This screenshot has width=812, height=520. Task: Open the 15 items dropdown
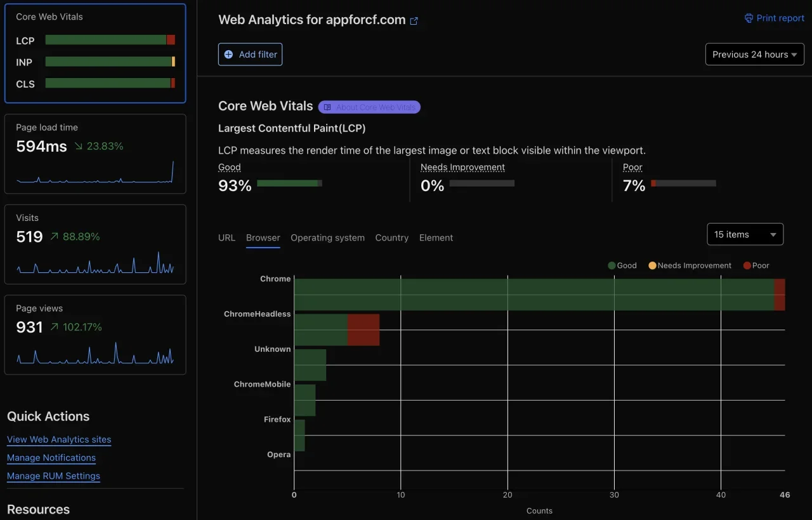[x=745, y=234]
